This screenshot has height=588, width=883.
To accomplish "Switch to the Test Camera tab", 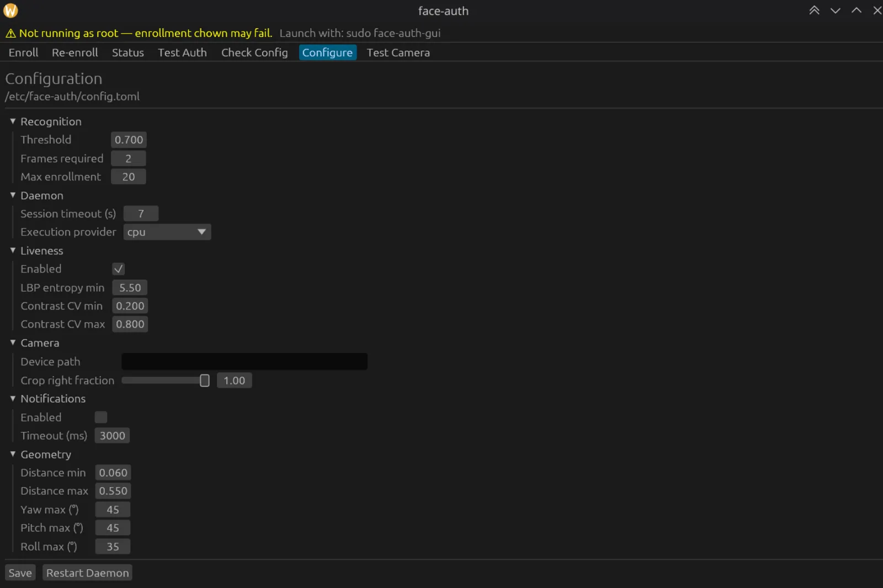I will tap(398, 52).
